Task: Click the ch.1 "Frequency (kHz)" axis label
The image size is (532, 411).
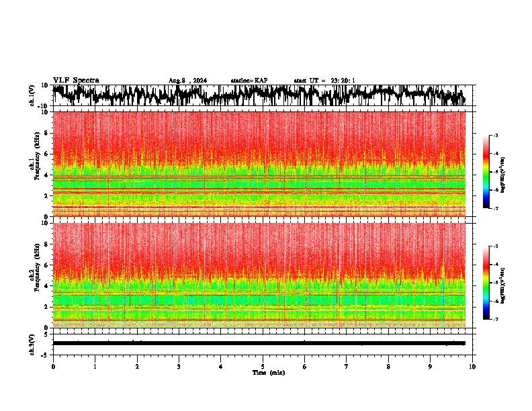Action: click(x=37, y=156)
